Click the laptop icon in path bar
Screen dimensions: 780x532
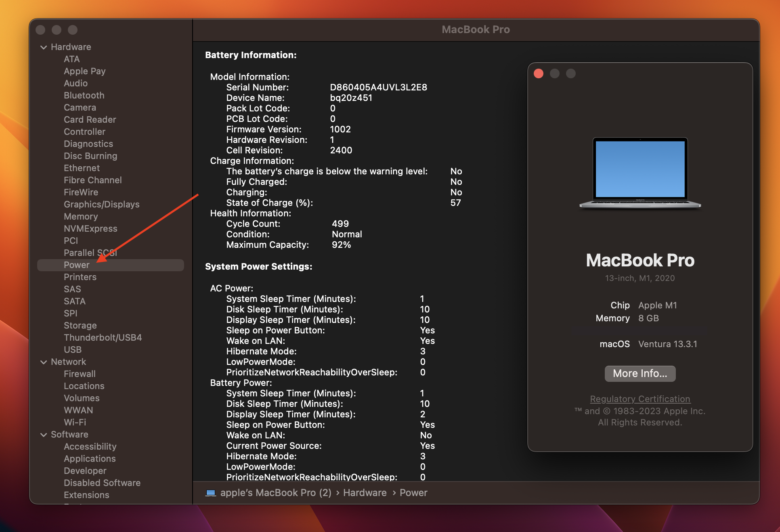211,493
